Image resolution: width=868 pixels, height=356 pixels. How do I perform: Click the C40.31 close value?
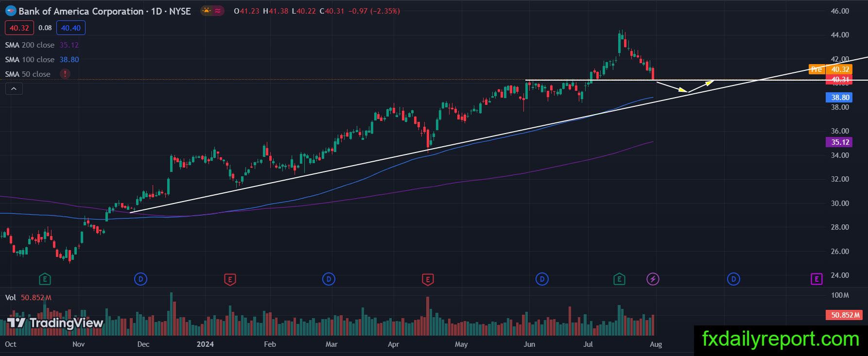tap(332, 11)
